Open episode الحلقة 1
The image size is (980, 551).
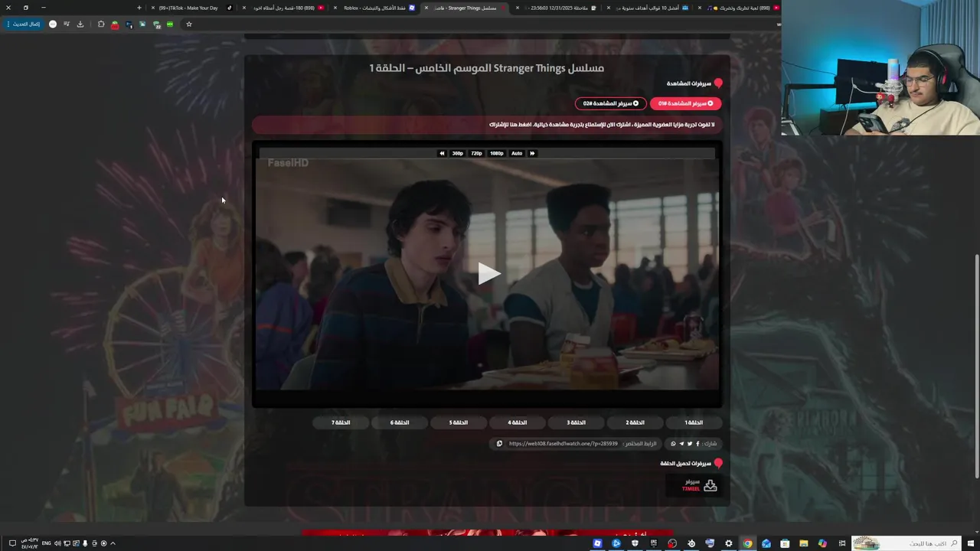click(x=694, y=422)
